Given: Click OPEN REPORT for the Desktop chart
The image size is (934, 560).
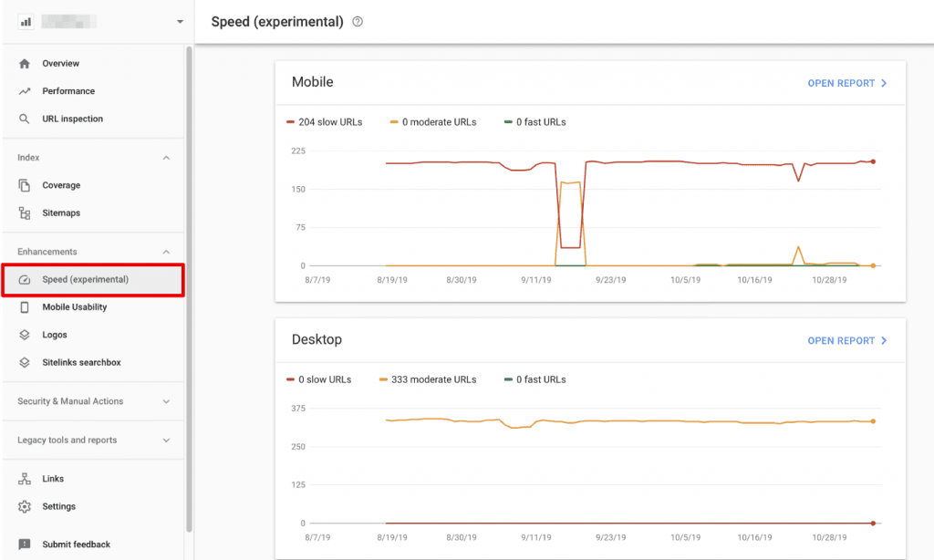Looking at the screenshot, I should click(847, 340).
